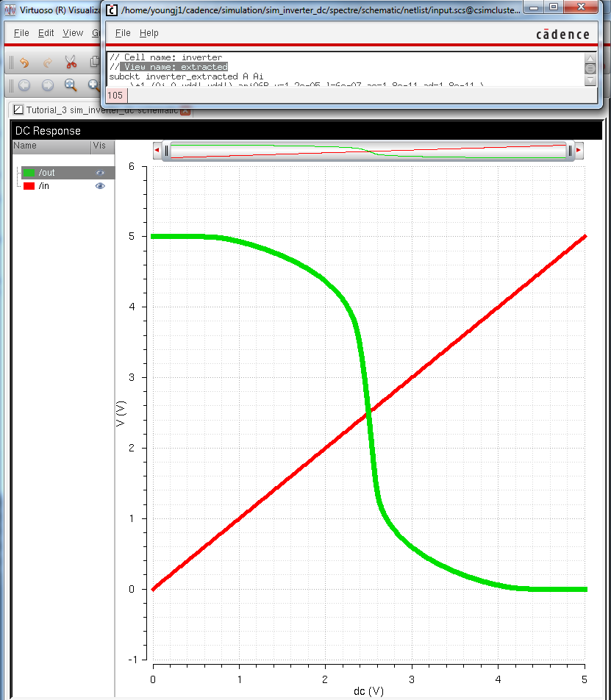Open View menu in Virtuoso window
The width and height of the screenshot is (611, 700).
point(73,33)
